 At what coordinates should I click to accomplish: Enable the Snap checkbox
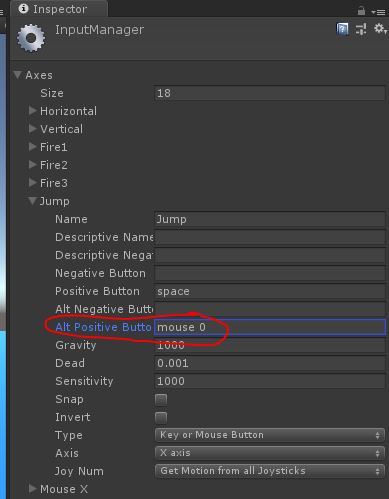click(x=161, y=399)
